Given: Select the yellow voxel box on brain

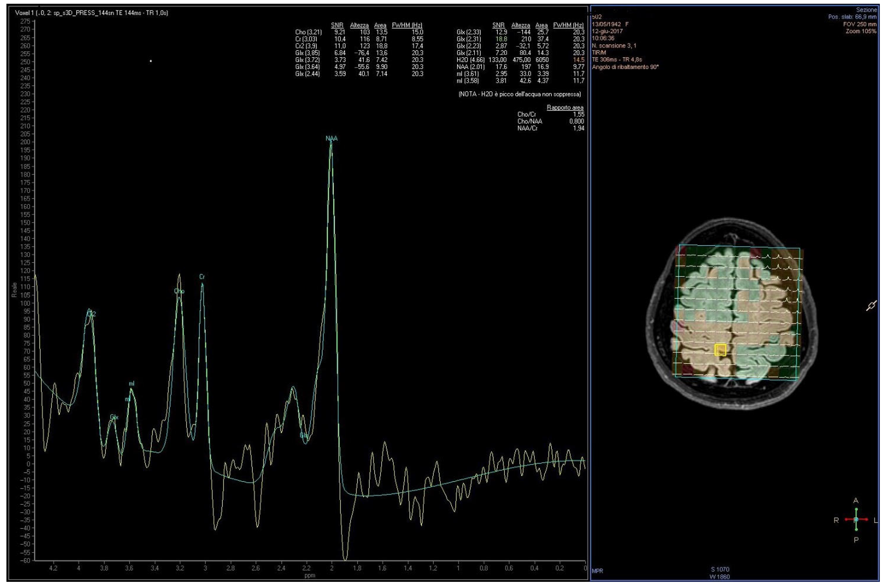Looking at the screenshot, I should point(720,350).
